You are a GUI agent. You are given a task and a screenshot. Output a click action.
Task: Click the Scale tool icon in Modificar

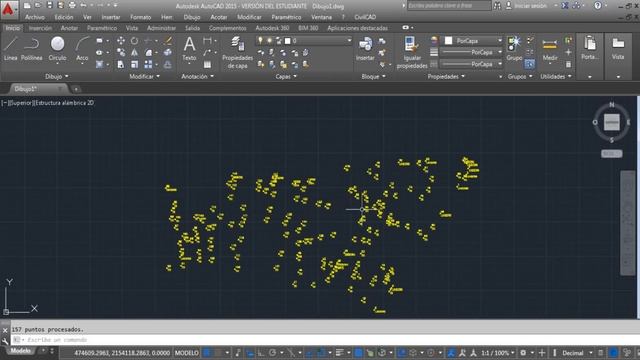click(x=134, y=64)
